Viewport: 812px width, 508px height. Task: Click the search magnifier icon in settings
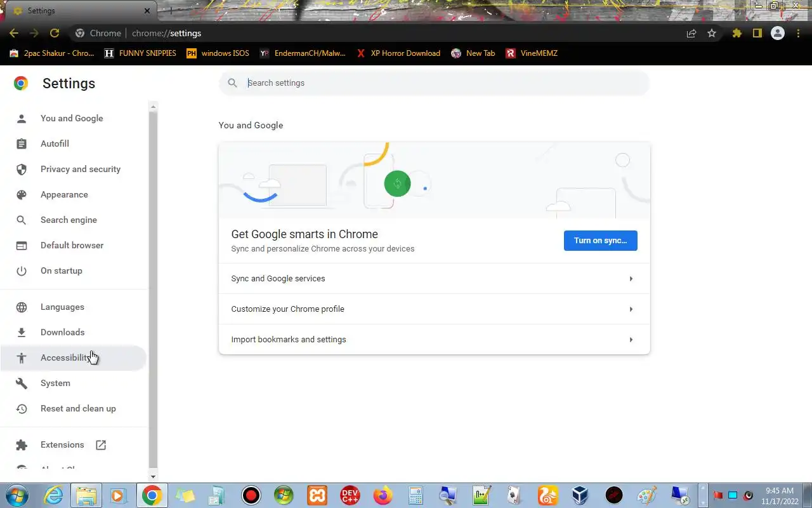click(232, 83)
